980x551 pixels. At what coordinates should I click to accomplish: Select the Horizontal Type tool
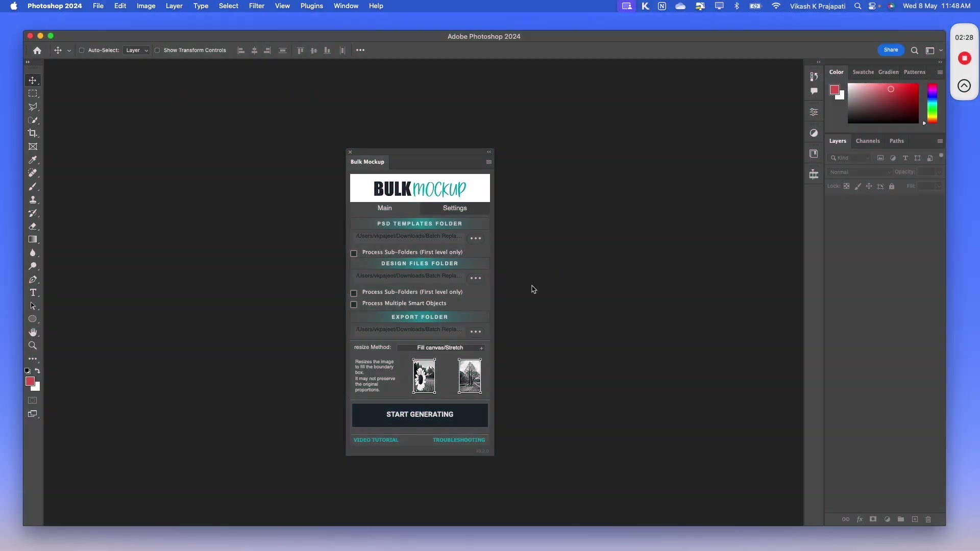coord(33,293)
